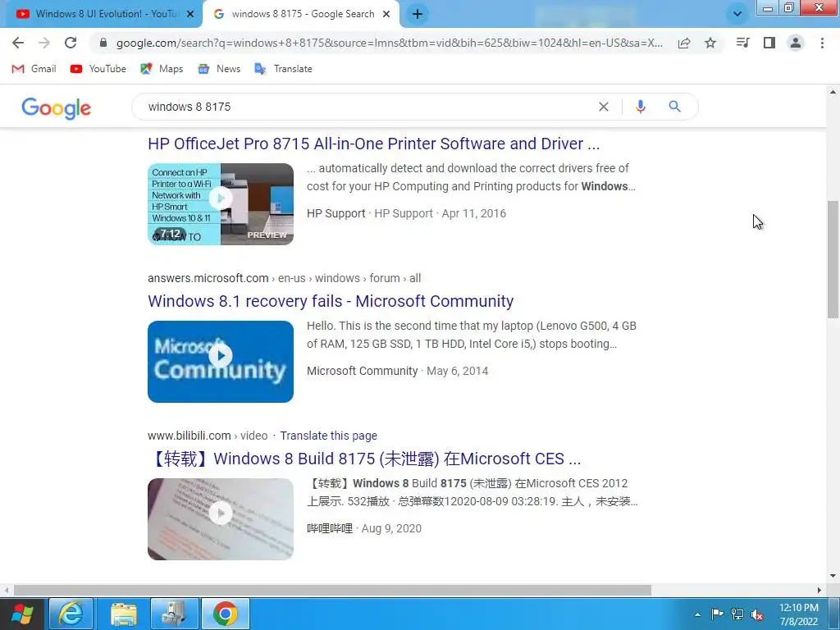Image resolution: width=840 pixels, height=630 pixels.
Task: Play the HP printer video thumbnail
Action: tap(221, 204)
